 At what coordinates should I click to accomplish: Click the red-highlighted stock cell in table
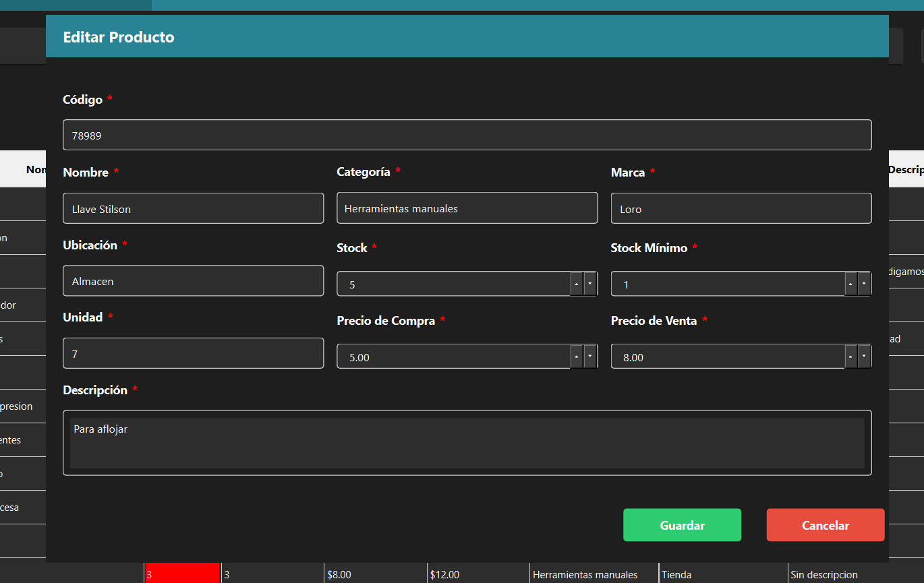pyautogui.click(x=182, y=574)
